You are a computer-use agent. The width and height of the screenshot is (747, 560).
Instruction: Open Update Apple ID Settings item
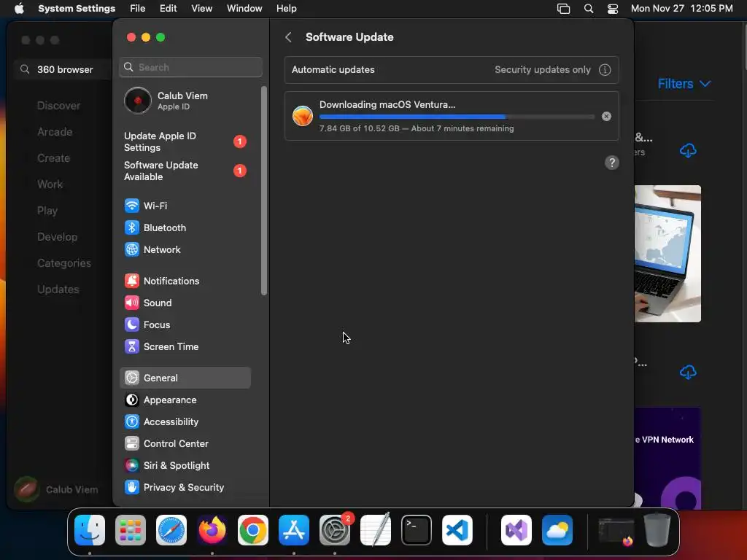(x=185, y=142)
